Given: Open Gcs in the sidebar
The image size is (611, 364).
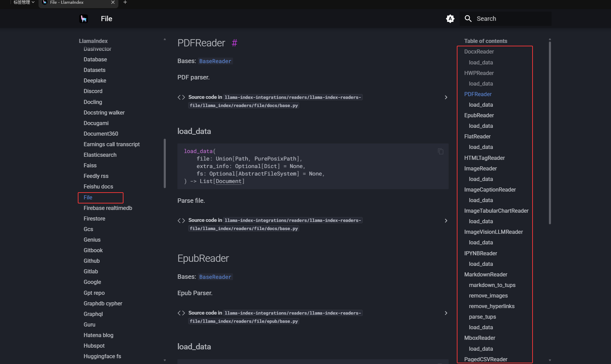Looking at the screenshot, I should point(88,229).
